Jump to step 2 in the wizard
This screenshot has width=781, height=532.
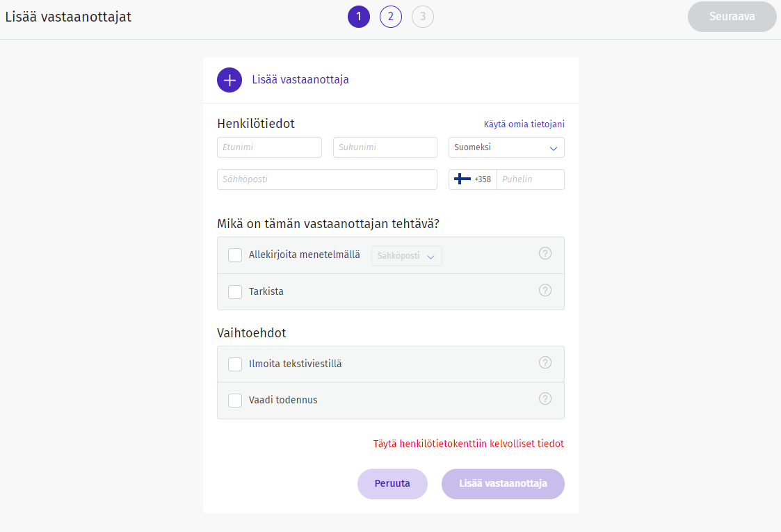[x=391, y=17]
